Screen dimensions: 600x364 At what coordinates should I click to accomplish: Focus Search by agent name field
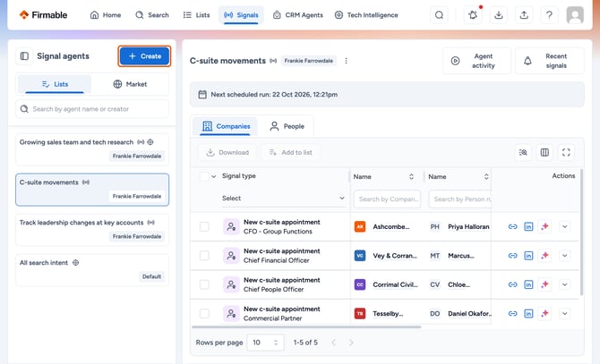coord(92,109)
